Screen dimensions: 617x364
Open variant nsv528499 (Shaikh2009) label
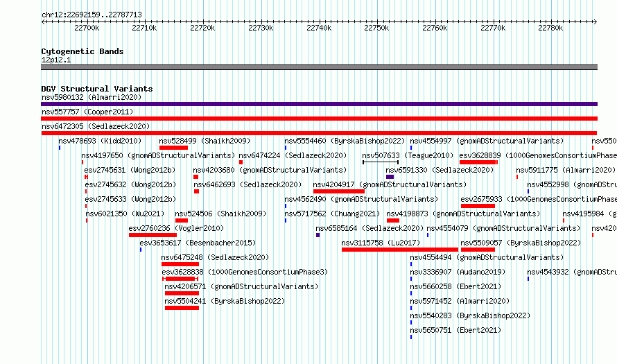pyautogui.click(x=205, y=141)
